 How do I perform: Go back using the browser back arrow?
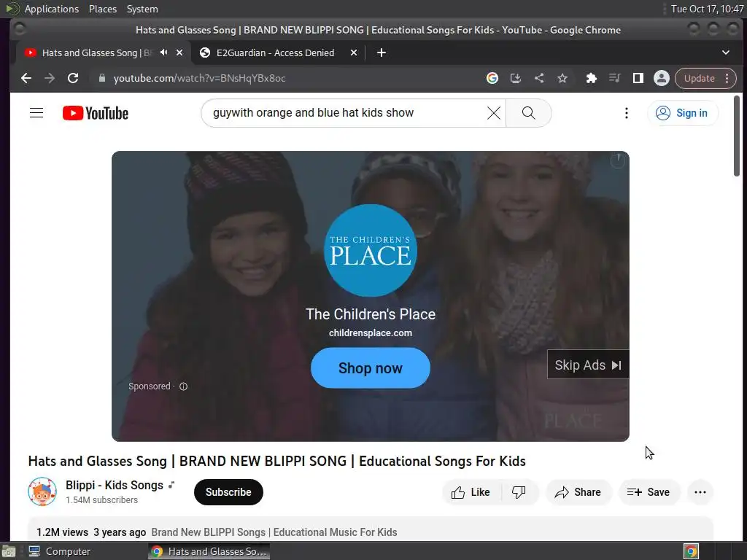coord(26,78)
